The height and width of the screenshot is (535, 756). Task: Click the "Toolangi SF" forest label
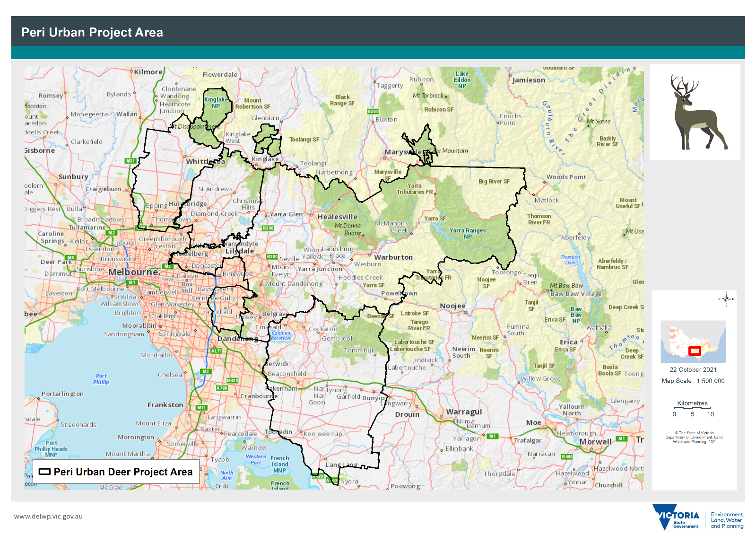[304, 139]
